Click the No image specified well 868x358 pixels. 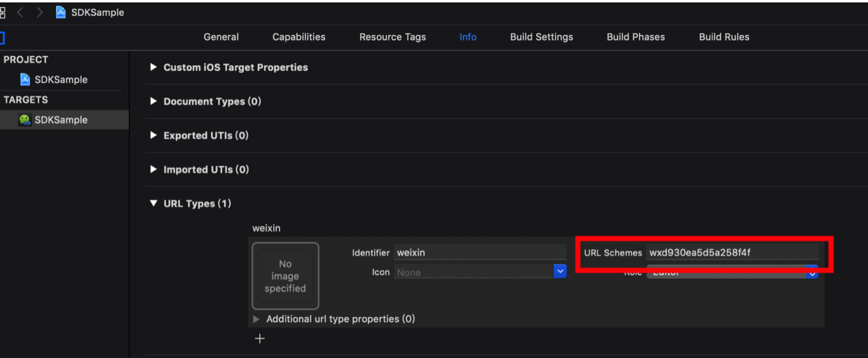click(285, 276)
